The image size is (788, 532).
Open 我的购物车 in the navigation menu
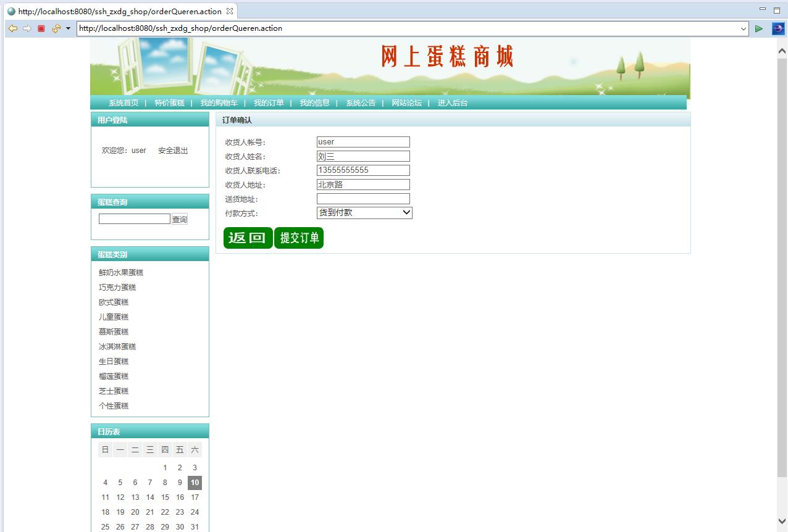click(x=219, y=103)
